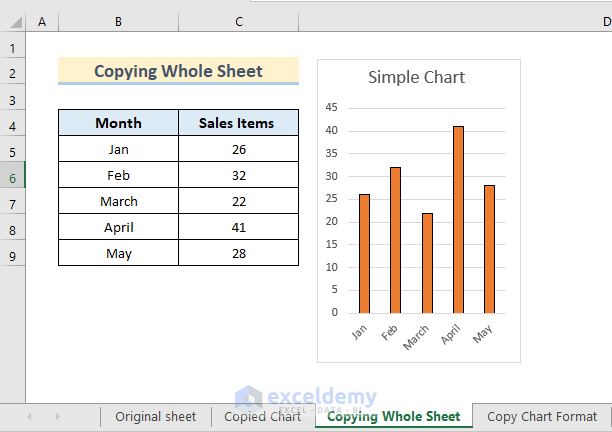Open the Original sheet tab
The height and width of the screenshot is (432, 612).
[x=155, y=416]
